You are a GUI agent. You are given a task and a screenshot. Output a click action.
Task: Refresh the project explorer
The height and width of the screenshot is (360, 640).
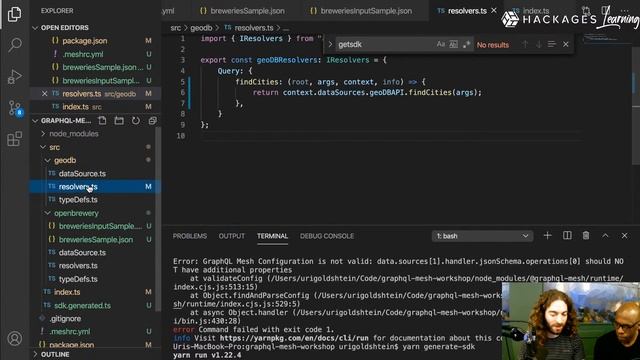pyautogui.click(x=136, y=120)
